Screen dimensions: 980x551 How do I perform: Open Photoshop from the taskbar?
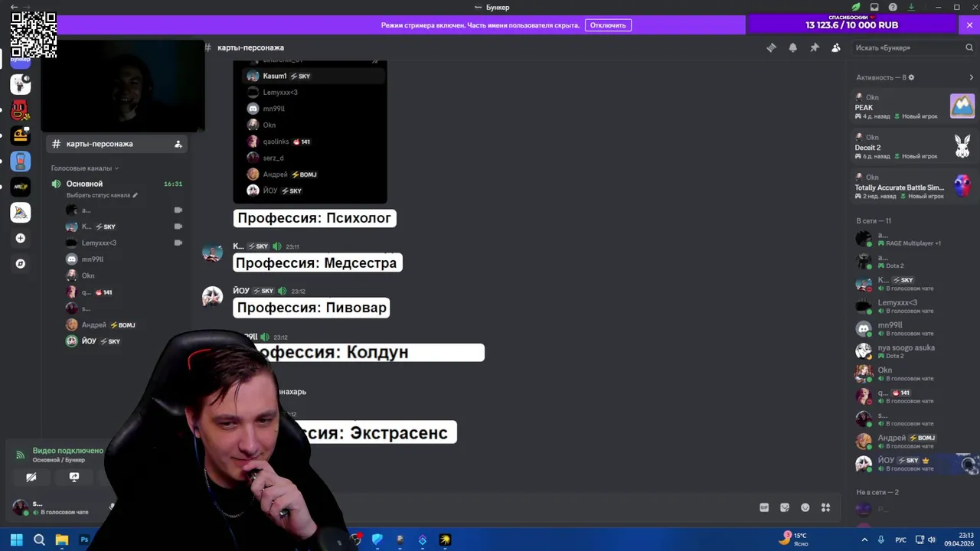point(84,540)
